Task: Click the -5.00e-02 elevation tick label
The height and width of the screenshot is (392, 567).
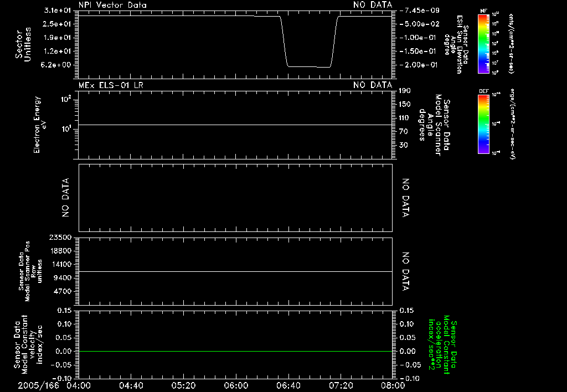Action: coord(420,24)
